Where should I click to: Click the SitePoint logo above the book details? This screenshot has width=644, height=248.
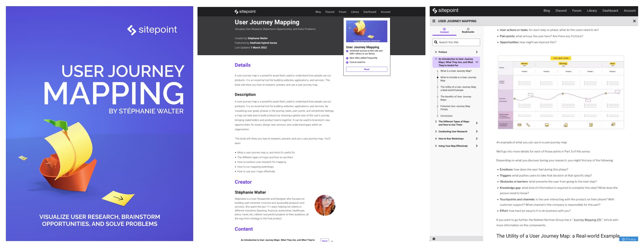[x=245, y=12]
